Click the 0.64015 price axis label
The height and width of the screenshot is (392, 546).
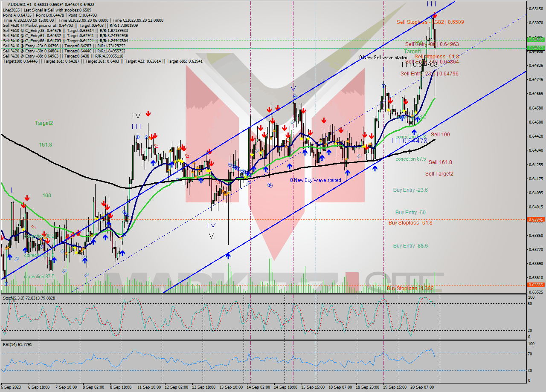pos(536,207)
